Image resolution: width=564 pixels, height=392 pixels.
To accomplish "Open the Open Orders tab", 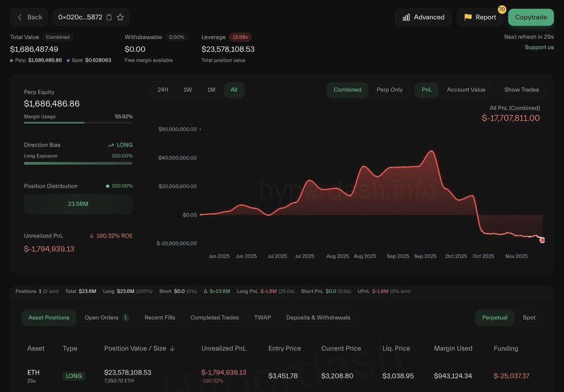I will (102, 318).
